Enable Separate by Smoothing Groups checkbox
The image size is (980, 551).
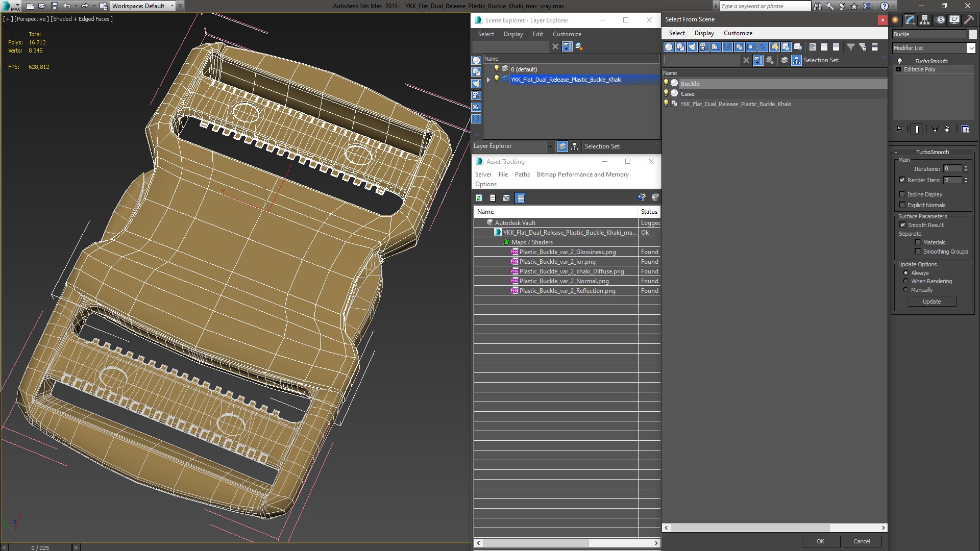[918, 252]
